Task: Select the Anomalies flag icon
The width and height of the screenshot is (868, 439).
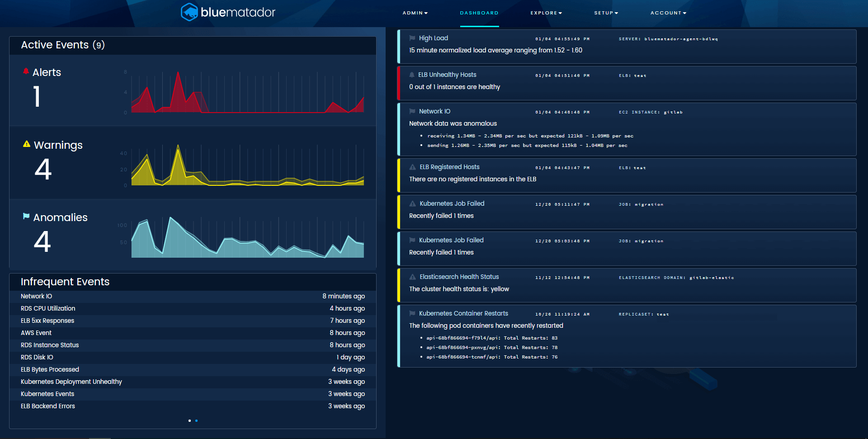Action: pos(26,216)
